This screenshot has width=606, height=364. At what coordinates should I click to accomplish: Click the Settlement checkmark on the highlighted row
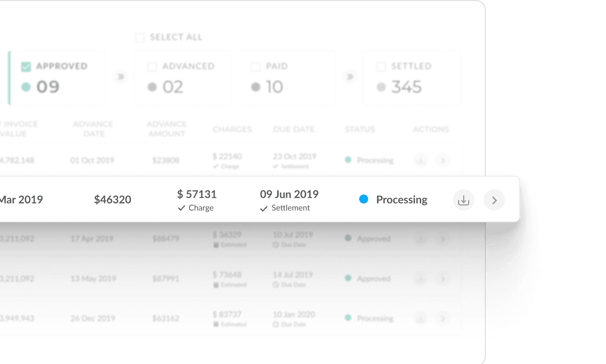tap(263, 208)
